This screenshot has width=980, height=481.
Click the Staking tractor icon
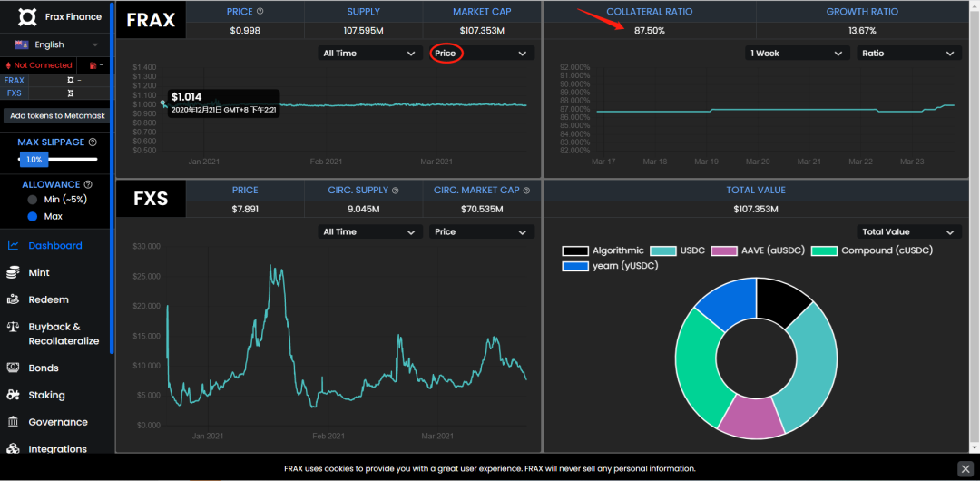[x=13, y=395]
